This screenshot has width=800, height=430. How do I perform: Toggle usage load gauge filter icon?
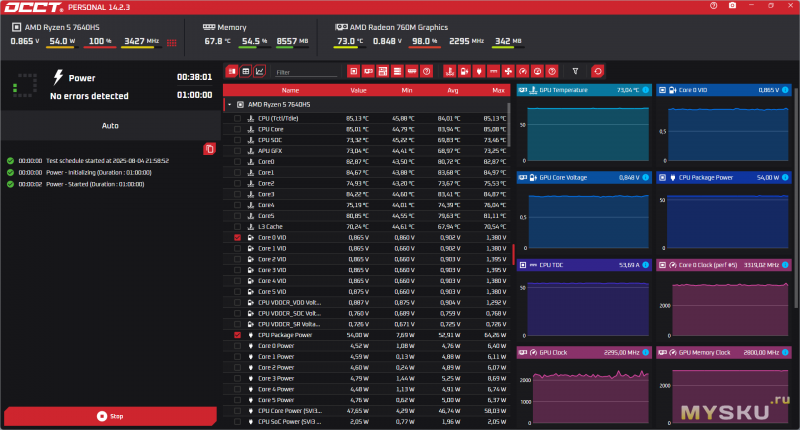point(537,71)
